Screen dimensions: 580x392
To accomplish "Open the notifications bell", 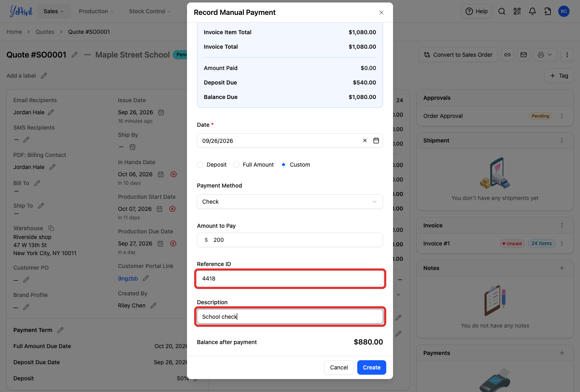I will click(532, 11).
